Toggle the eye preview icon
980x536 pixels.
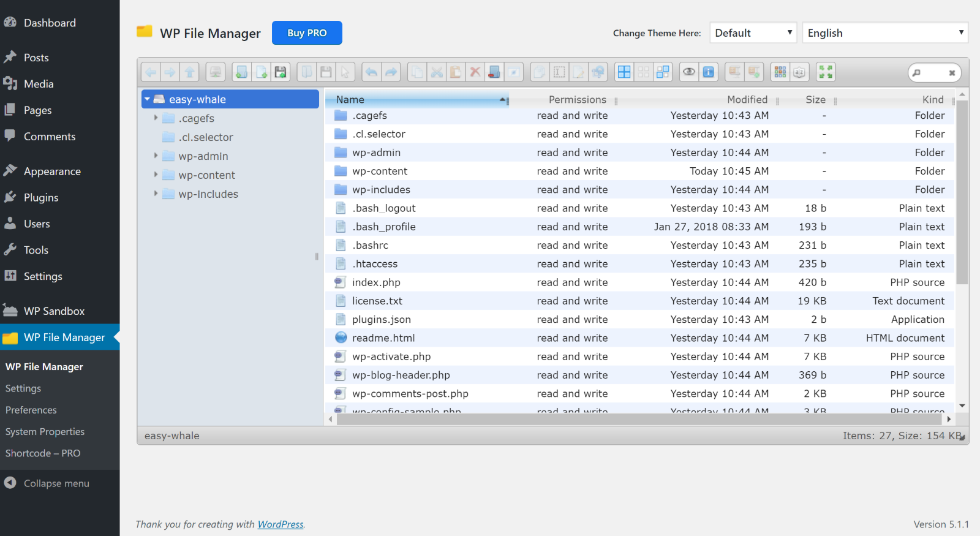(x=689, y=72)
